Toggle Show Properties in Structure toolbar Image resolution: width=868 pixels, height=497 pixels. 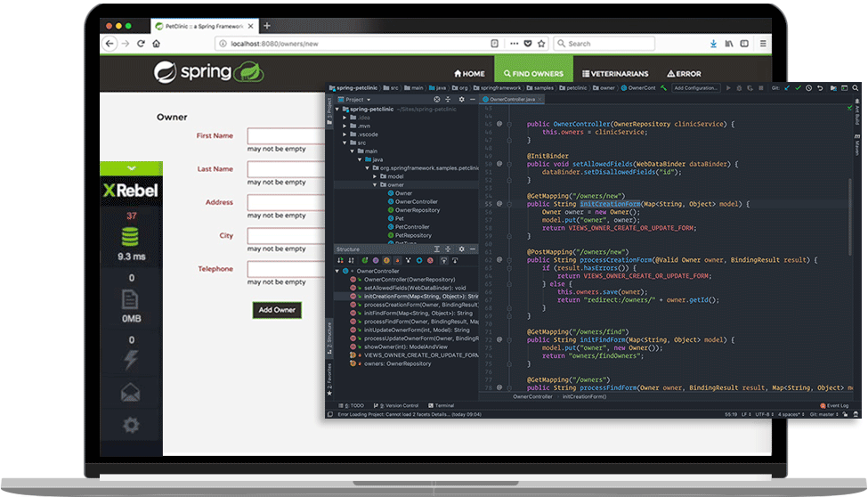tap(376, 260)
